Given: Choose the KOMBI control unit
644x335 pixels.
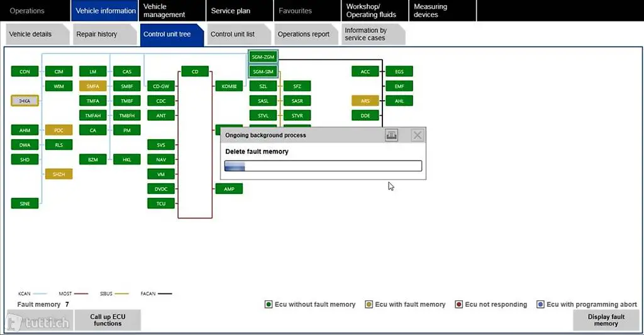Looking at the screenshot, I should 229,86.
